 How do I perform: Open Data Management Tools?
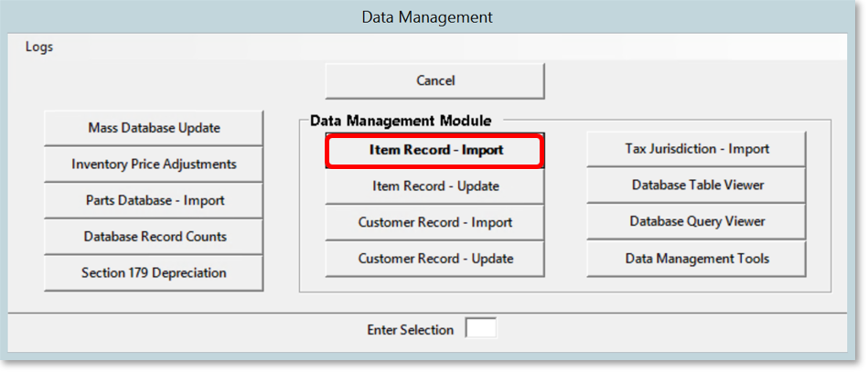pos(696,259)
